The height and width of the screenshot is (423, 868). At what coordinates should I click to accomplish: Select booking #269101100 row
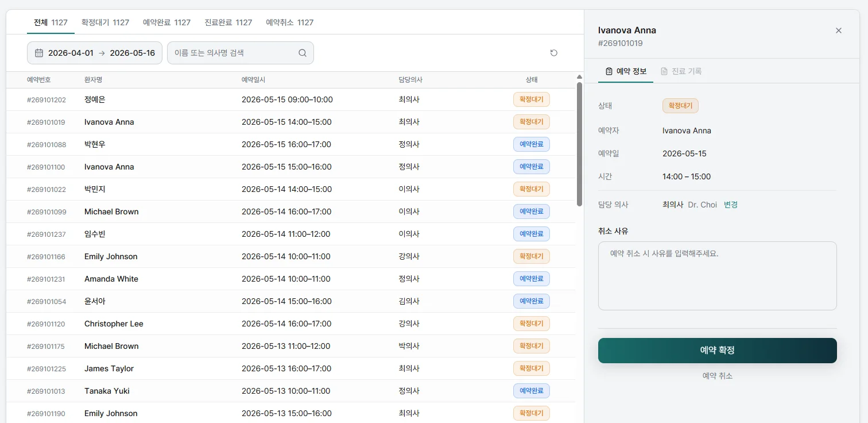[x=290, y=167]
